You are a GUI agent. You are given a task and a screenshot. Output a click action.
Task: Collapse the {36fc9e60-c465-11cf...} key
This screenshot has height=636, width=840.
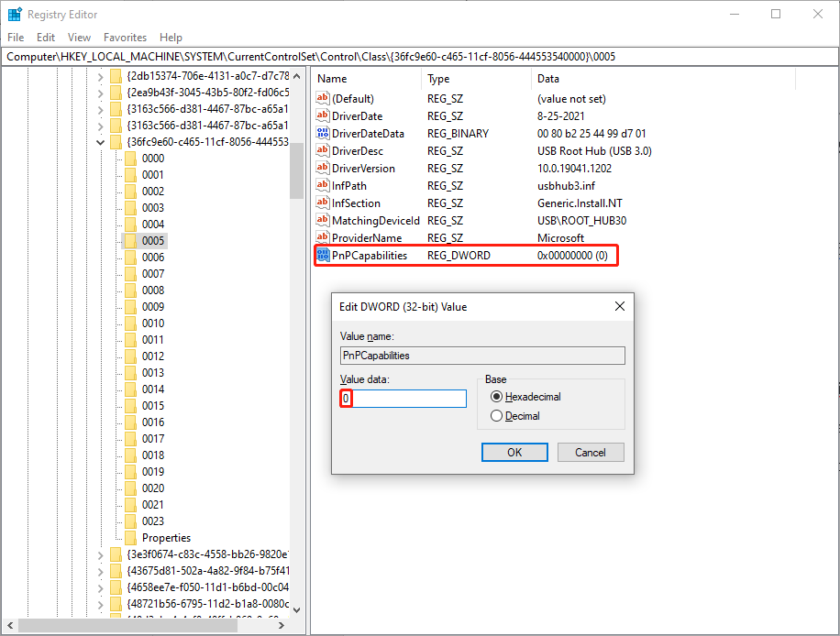(x=100, y=141)
